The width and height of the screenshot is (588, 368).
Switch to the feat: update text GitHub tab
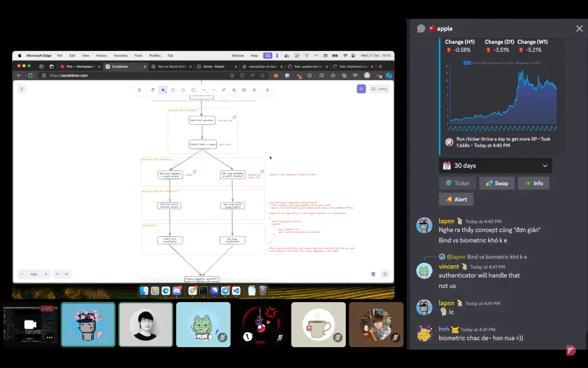(308, 66)
